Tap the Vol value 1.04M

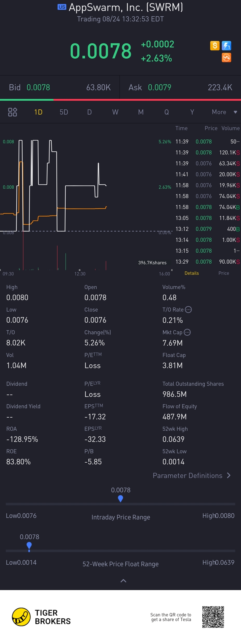[x=17, y=365]
